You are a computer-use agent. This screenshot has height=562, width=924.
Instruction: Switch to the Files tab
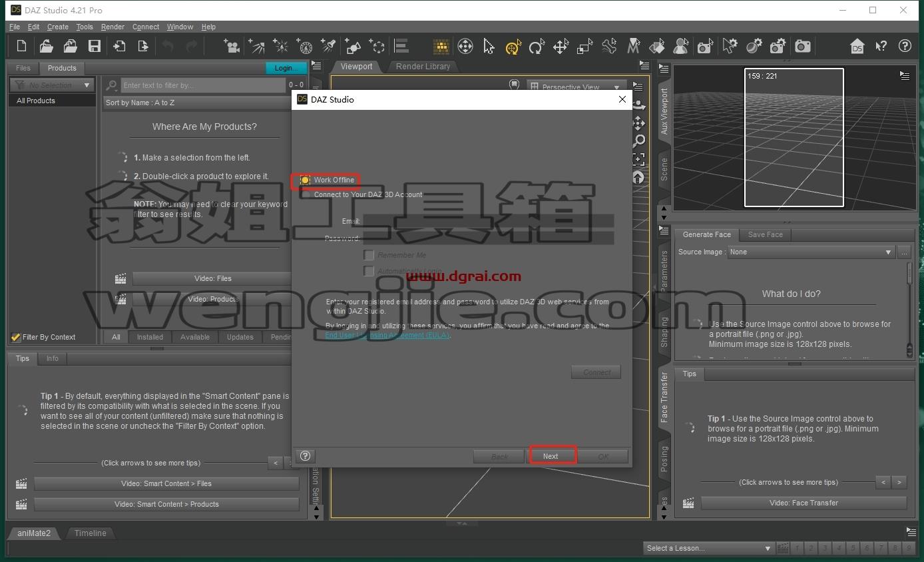23,68
